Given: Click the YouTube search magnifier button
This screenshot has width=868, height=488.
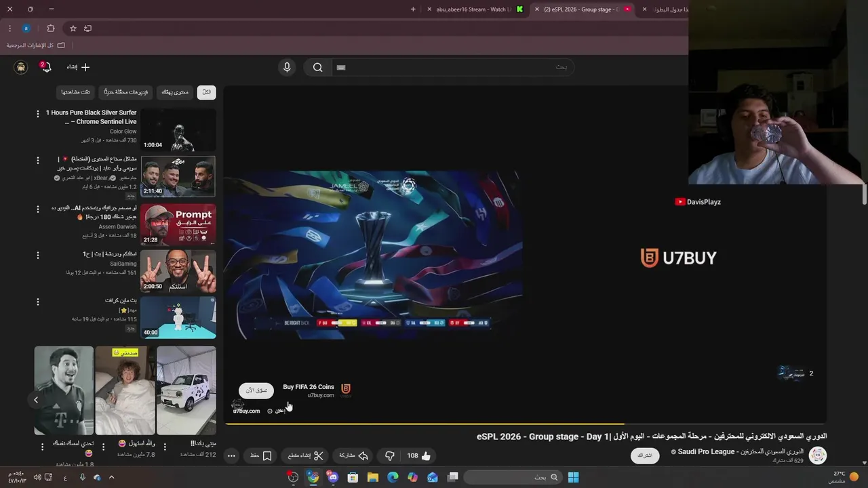Looking at the screenshot, I should [x=317, y=67].
